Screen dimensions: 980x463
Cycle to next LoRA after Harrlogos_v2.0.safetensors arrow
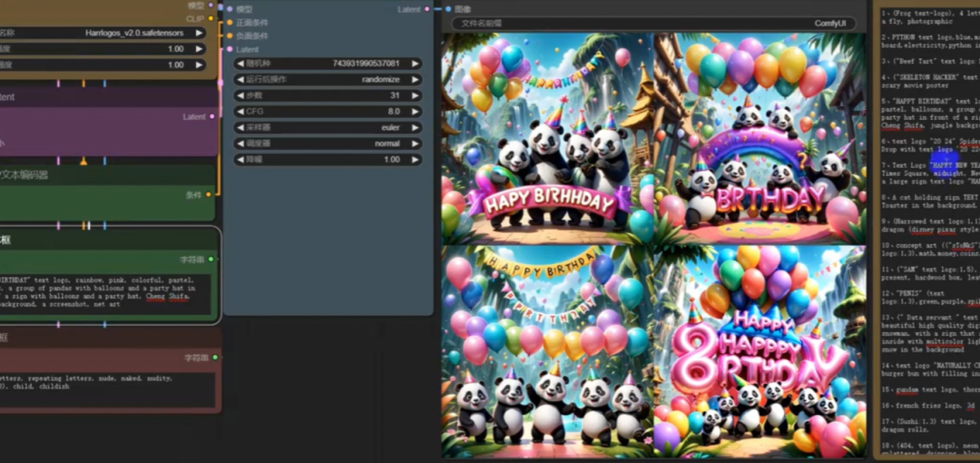click(199, 34)
